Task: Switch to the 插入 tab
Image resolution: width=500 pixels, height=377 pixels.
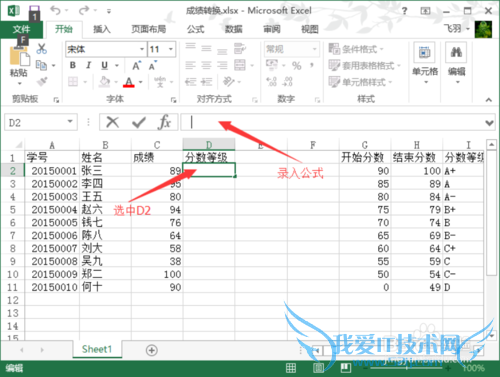Action: [102, 29]
